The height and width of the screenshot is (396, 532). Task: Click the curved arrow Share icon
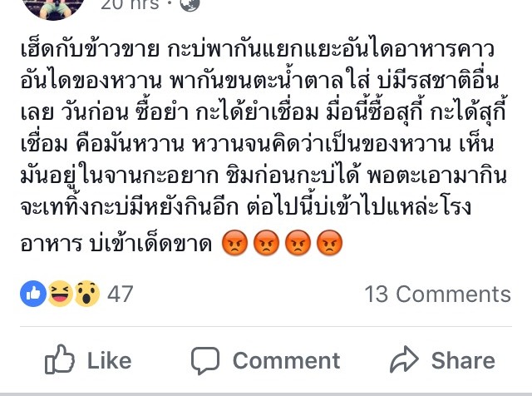pyautogui.click(x=404, y=359)
